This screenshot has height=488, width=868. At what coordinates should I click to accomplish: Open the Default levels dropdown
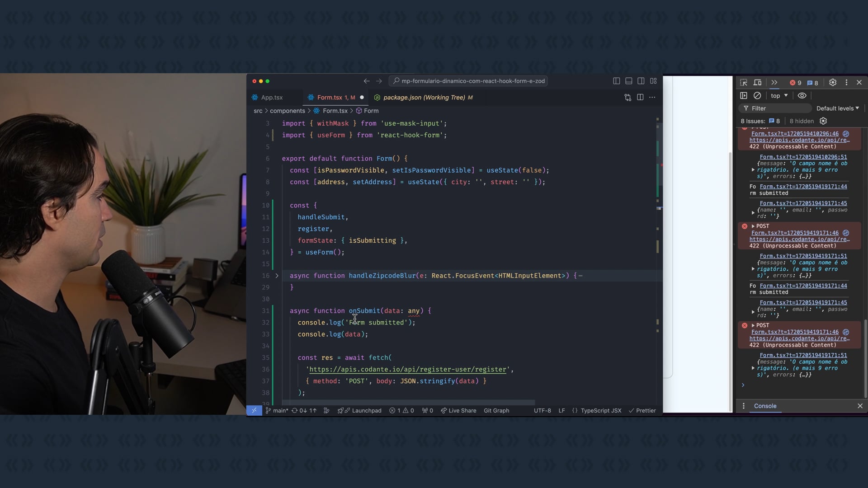[837, 108]
